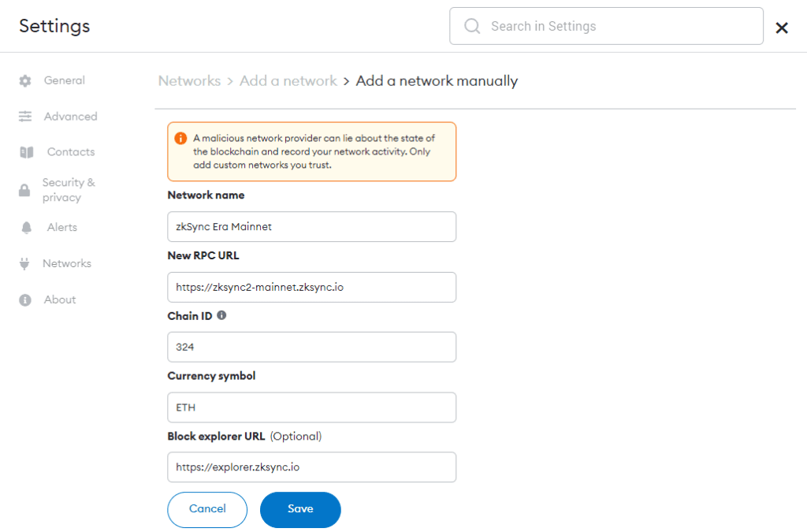Image resolution: width=807 pixels, height=532 pixels.
Task: Click the General gear icon
Action: (25, 80)
